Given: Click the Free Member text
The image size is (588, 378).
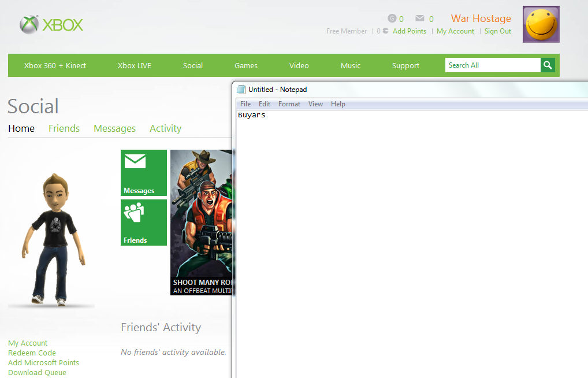Looking at the screenshot, I should coord(347,31).
